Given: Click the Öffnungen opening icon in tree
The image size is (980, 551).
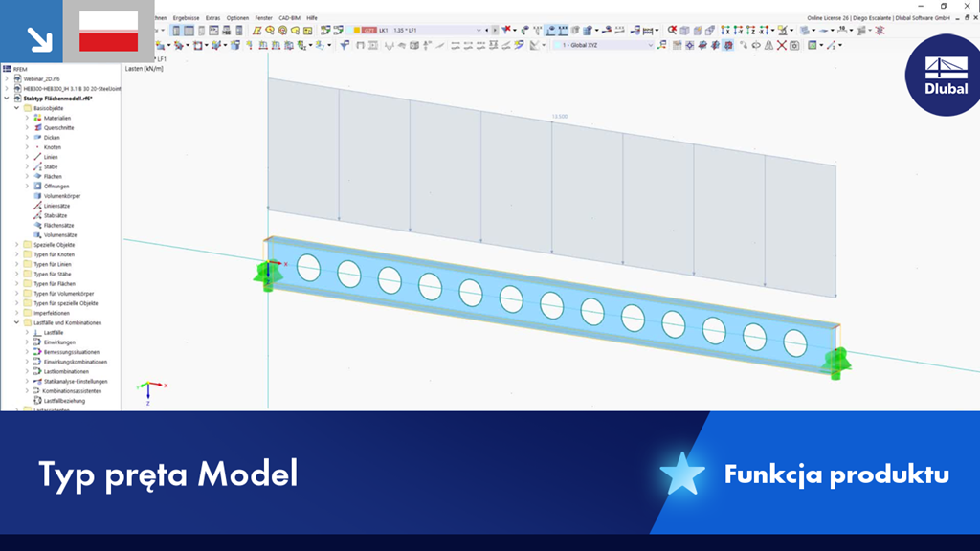Looking at the screenshot, I should 37,187.
